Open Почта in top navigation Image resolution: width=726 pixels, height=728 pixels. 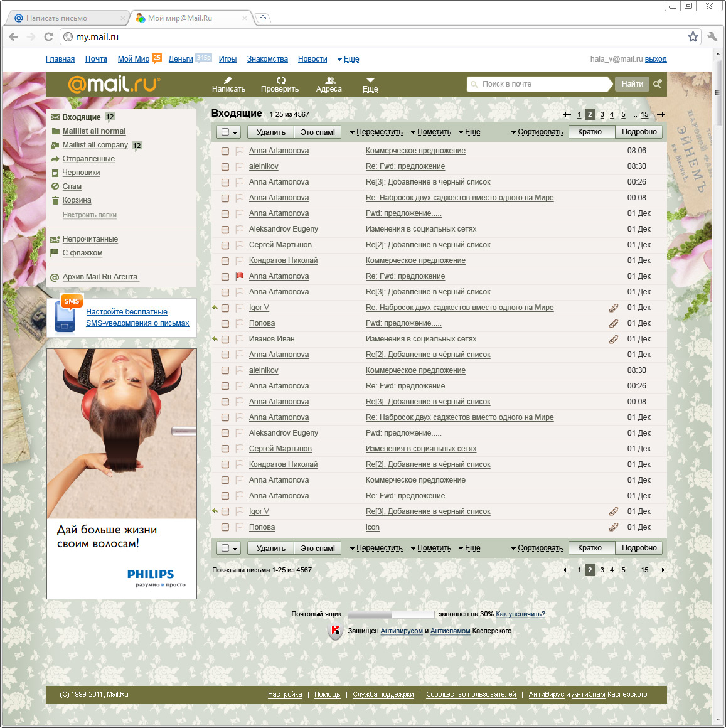(96, 59)
